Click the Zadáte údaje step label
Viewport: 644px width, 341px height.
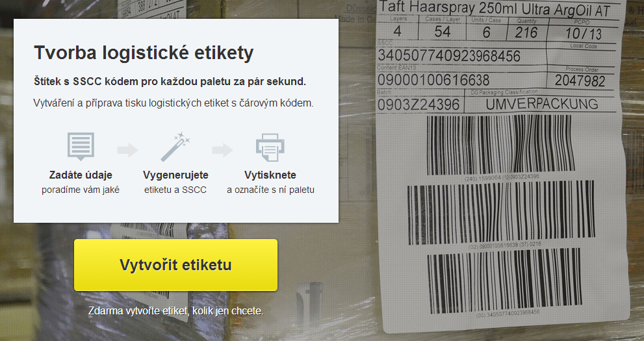pyautogui.click(x=81, y=175)
